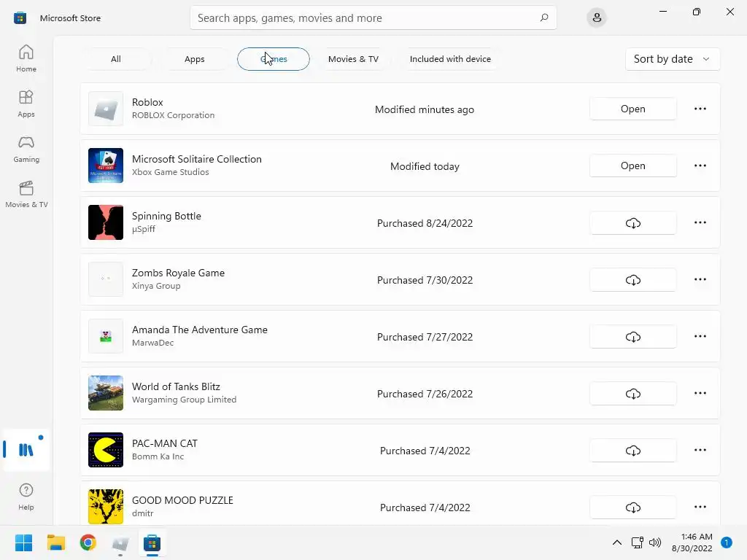Open more options for Spinning Bottle
Screen dimensions: 747x560
700,222
